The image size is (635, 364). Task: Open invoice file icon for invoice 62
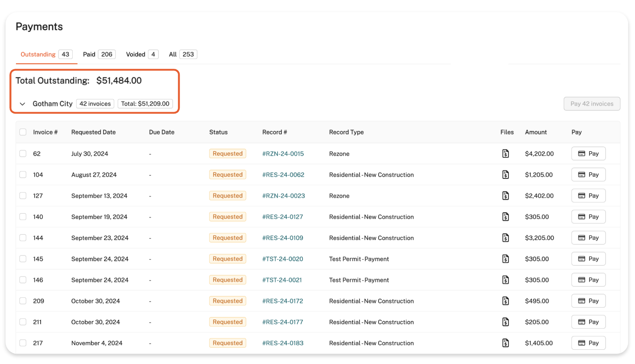point(505,154)
